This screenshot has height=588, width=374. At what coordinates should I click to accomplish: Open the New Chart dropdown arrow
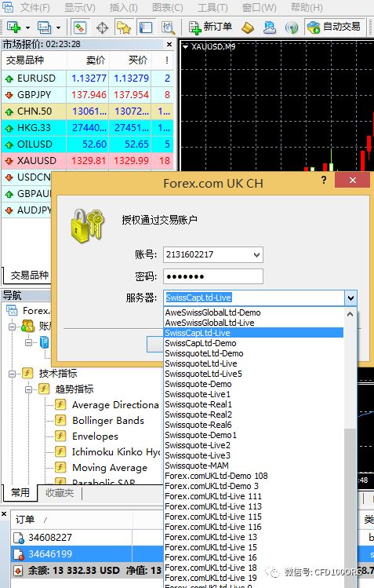27,27
